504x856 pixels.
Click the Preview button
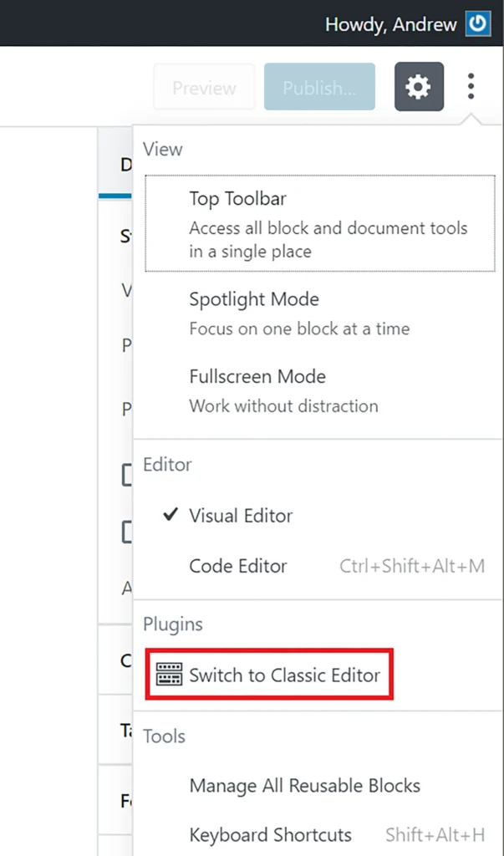pos(204,87)
